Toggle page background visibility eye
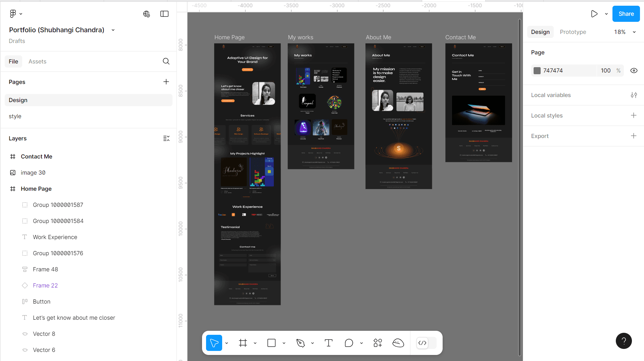 coord(634,71)
